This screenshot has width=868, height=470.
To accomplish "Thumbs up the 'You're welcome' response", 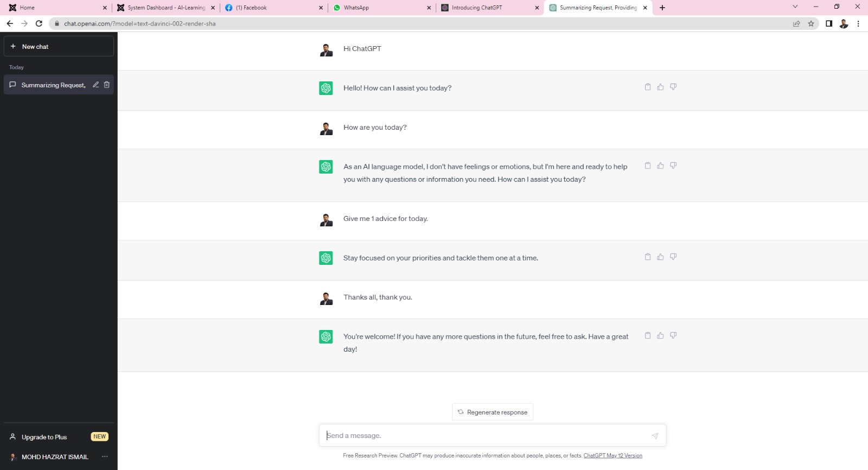I will 660,335.
